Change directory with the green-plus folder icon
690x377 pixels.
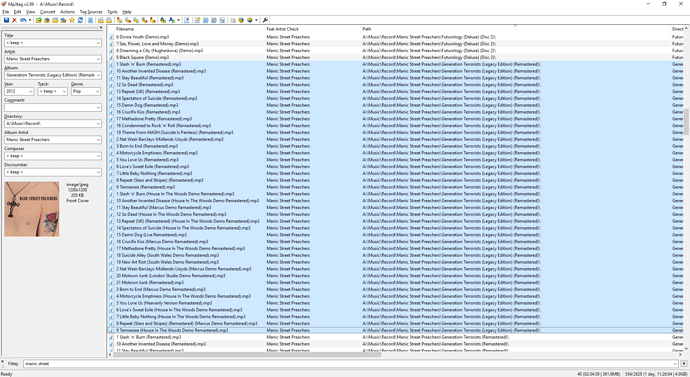(x=39, y=20)
